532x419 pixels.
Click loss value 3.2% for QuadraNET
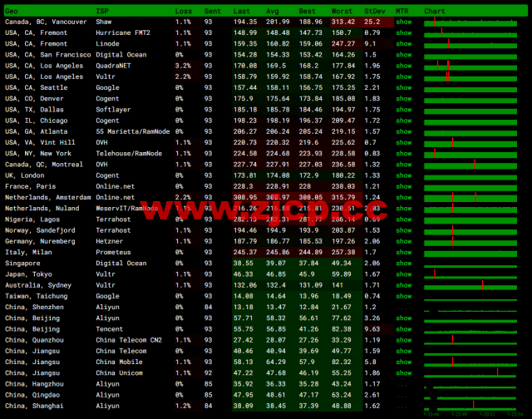[x=183, y=66]
